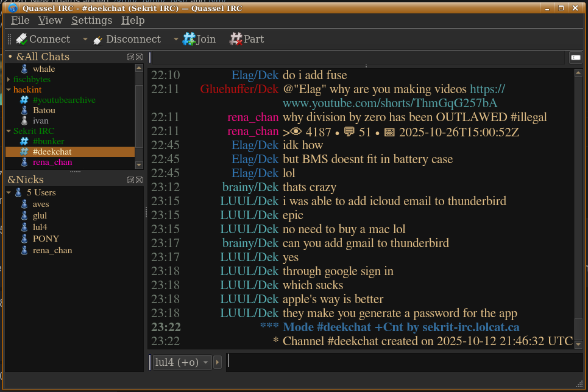Click the Connect toolbar icon
588x392 pixels.
(x=21, y=39)
